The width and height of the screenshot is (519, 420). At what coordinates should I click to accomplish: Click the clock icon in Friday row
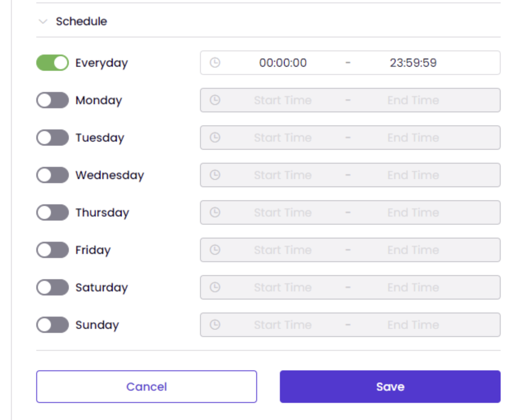point(215,250)
